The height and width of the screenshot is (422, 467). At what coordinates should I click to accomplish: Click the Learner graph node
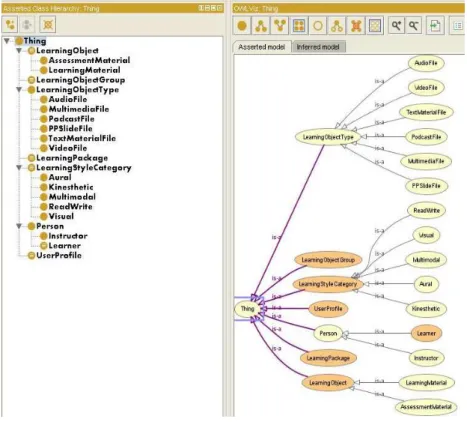coord(426,333)
